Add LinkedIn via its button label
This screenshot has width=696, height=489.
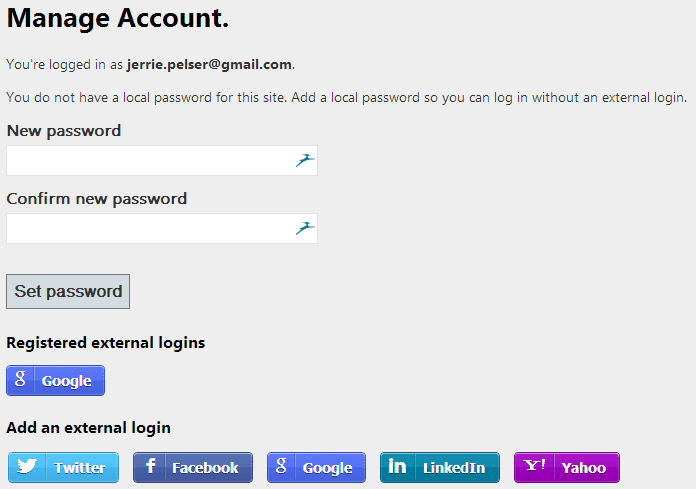pos(453,468)
